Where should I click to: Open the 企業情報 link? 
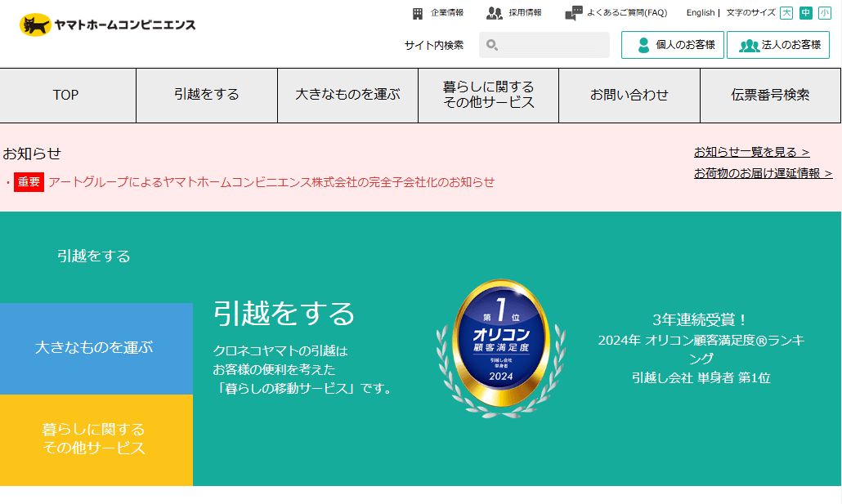pos(447,13)
